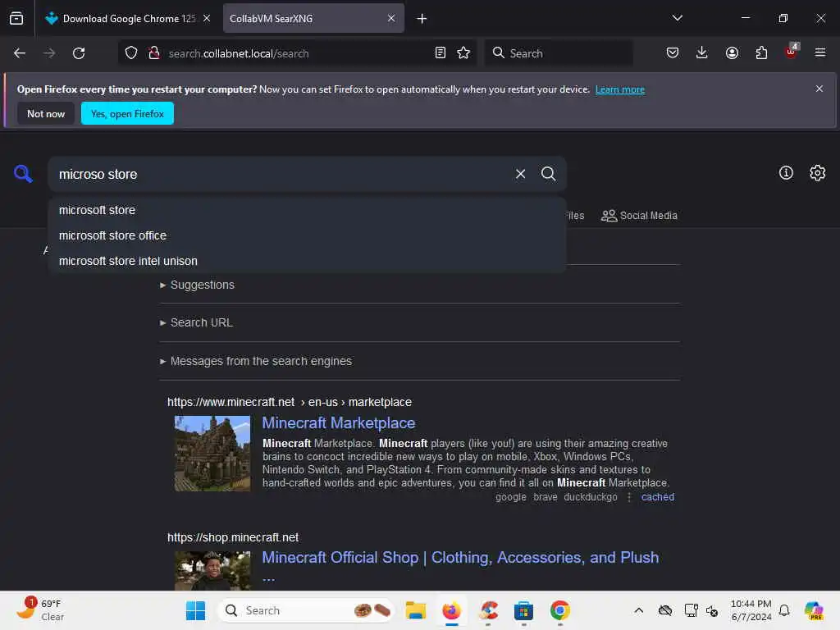Open result options three-dot menu
The height and width of the screenshot is (630, 840).
coord(629,497)
